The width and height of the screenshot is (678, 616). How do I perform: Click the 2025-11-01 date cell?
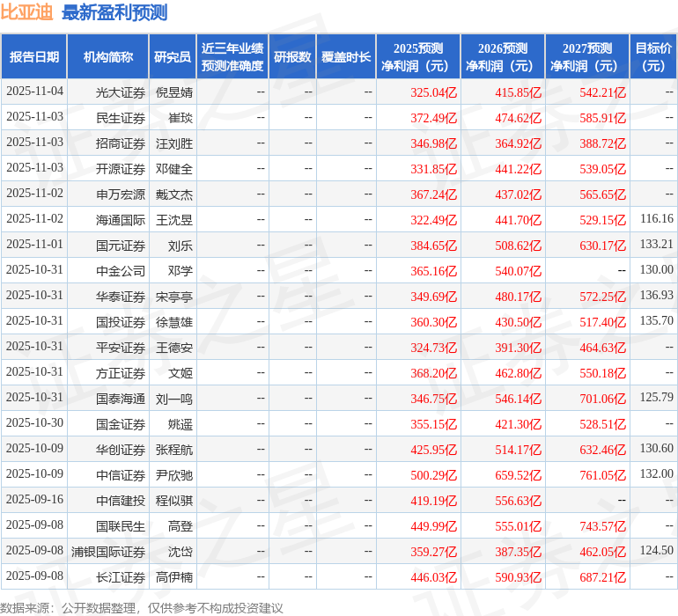click(34, 244)
